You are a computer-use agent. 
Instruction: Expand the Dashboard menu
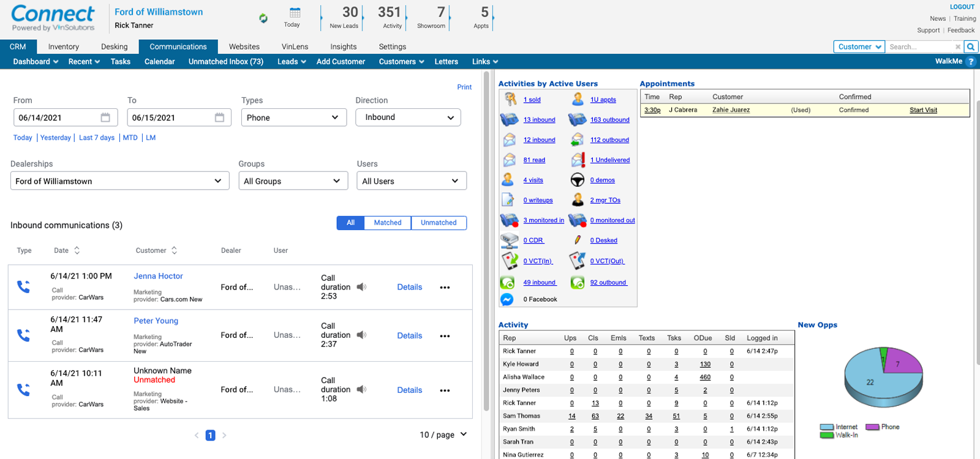coord(36,61)
